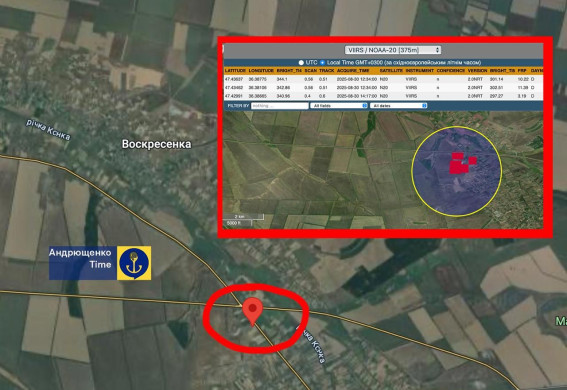Open the All dates filter dropdown

pyautogui.click(x=398, y=106)
